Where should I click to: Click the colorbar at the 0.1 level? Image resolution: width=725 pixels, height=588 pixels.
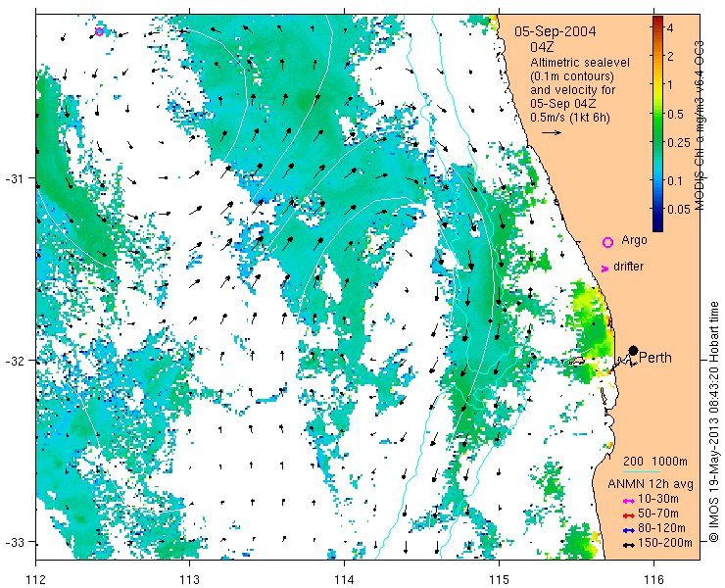tap(657, 180)
